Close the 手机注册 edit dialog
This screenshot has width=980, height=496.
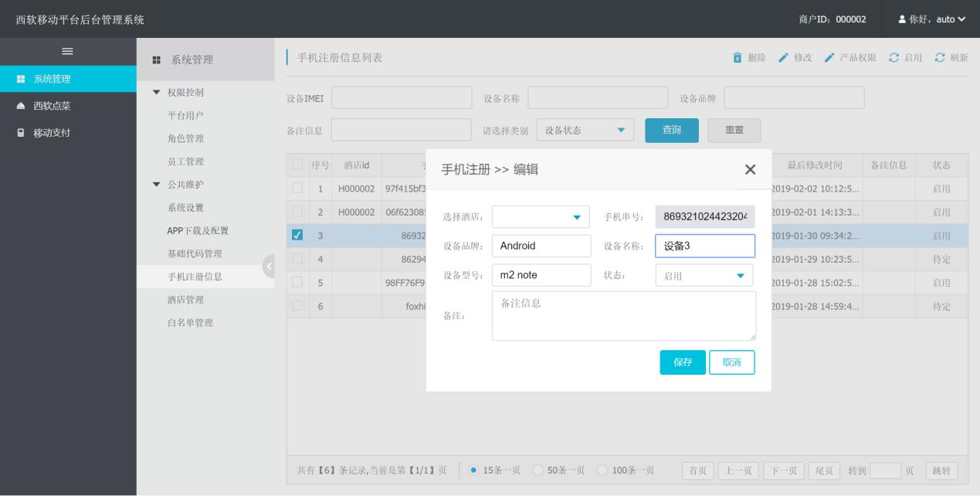[749, 170]
